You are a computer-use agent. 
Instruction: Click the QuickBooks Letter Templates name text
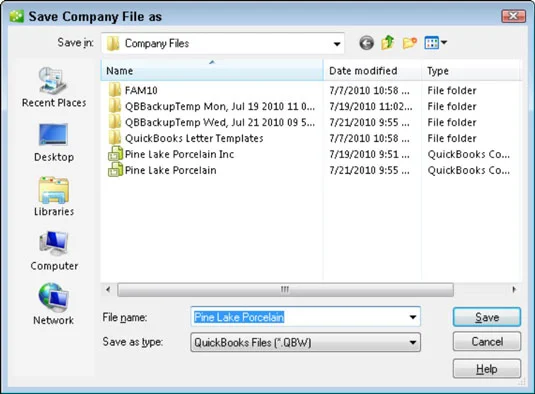point(194,138)
